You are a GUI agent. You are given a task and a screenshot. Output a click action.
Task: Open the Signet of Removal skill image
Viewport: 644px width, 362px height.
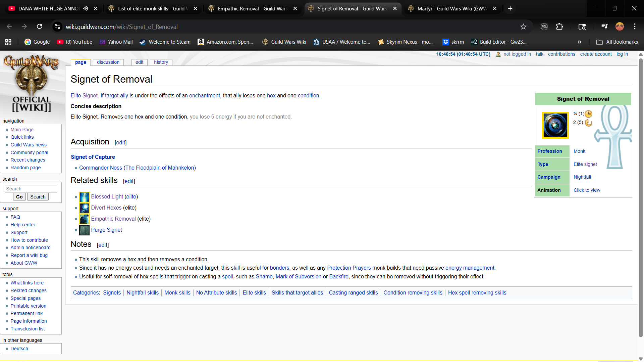point(555,125)
